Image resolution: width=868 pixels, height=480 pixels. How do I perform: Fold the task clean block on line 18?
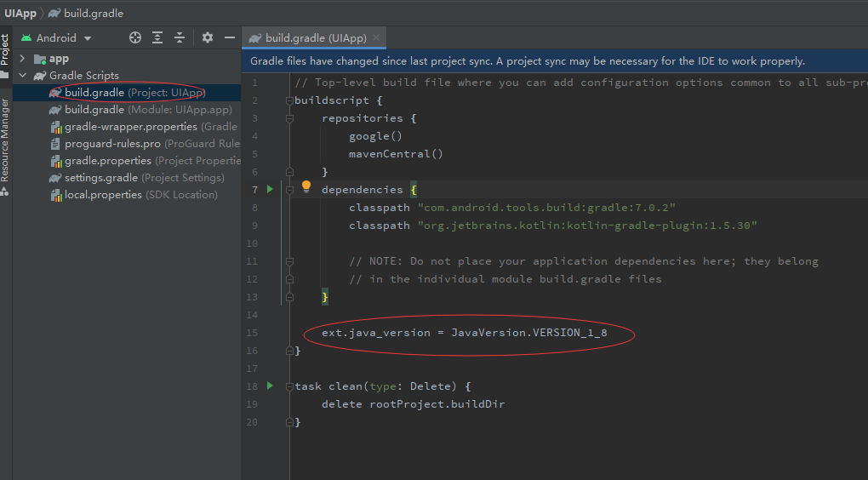pyautogui.click(x=289, y=386)
